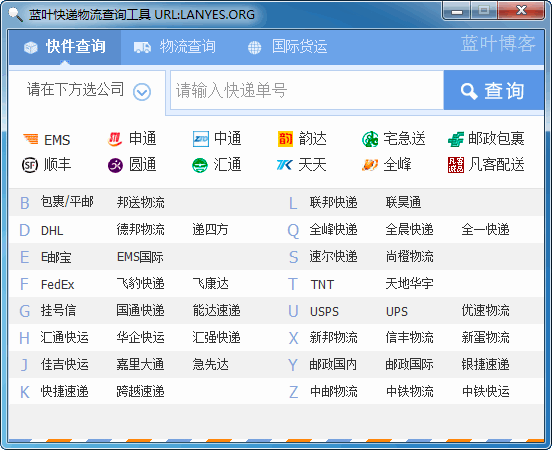
Task: Pick the 顺丰 SF logo icon
Action: pyautogui.click(x=30, y=165)
